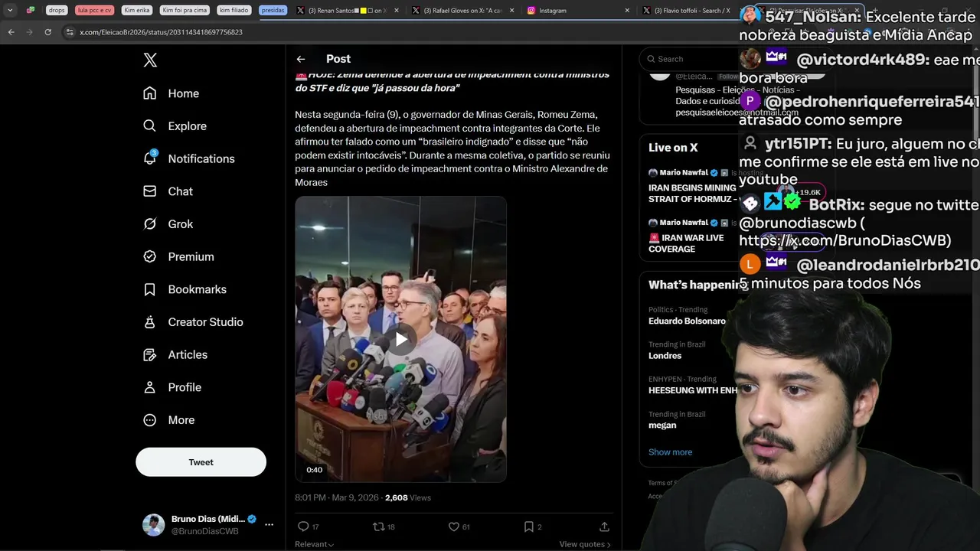Play the Zema press conference video
Image resolution: width=980 pixels, height=551 pixels.
click(x=401, y=339)
